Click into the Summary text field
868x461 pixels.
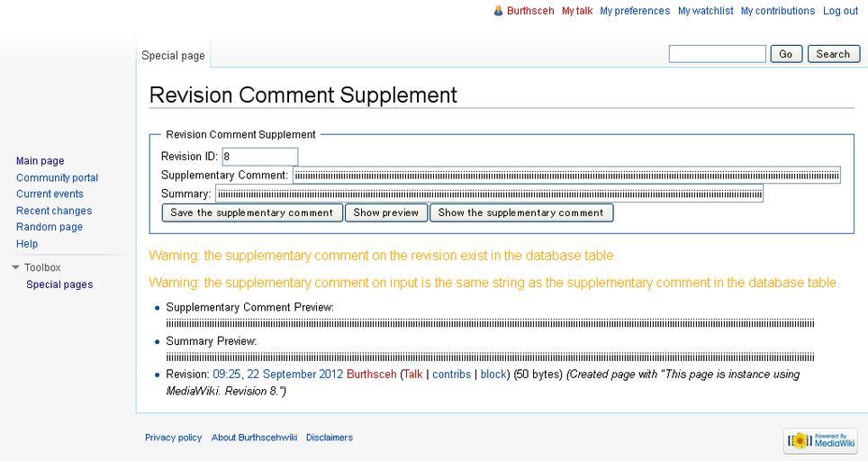(x=489, y=194)
